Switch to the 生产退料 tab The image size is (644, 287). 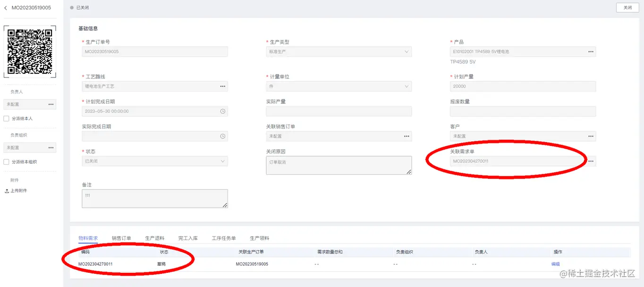tap(154, 238)
